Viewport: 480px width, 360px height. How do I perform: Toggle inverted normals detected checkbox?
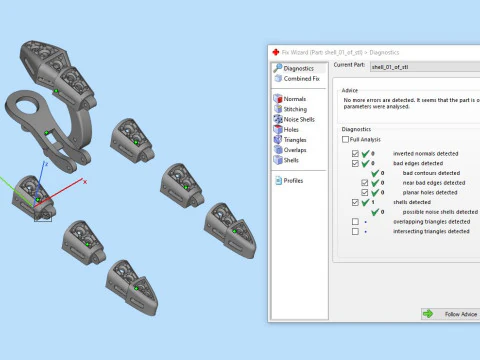tap(355, 153)
